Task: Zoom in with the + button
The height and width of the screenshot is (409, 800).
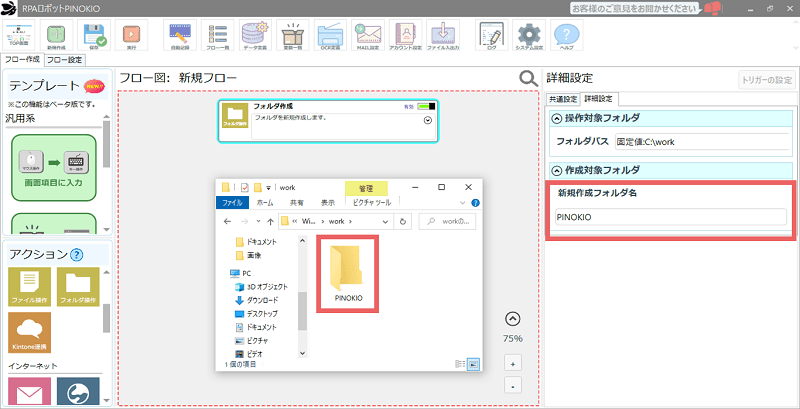Action: pos(512,364)
